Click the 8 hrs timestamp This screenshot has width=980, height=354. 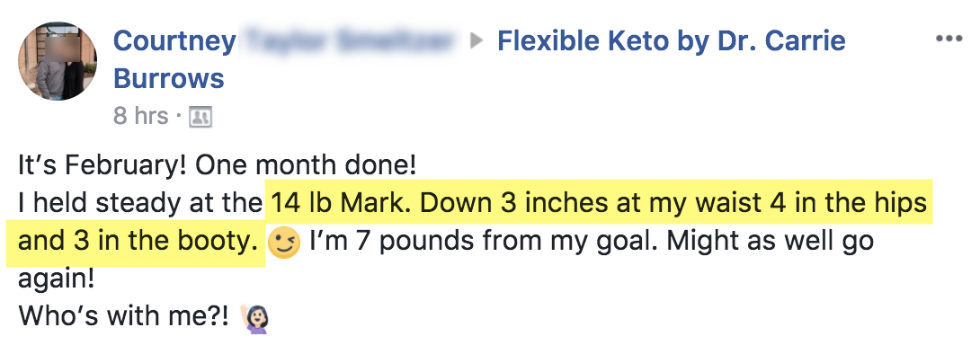(140, 116)
